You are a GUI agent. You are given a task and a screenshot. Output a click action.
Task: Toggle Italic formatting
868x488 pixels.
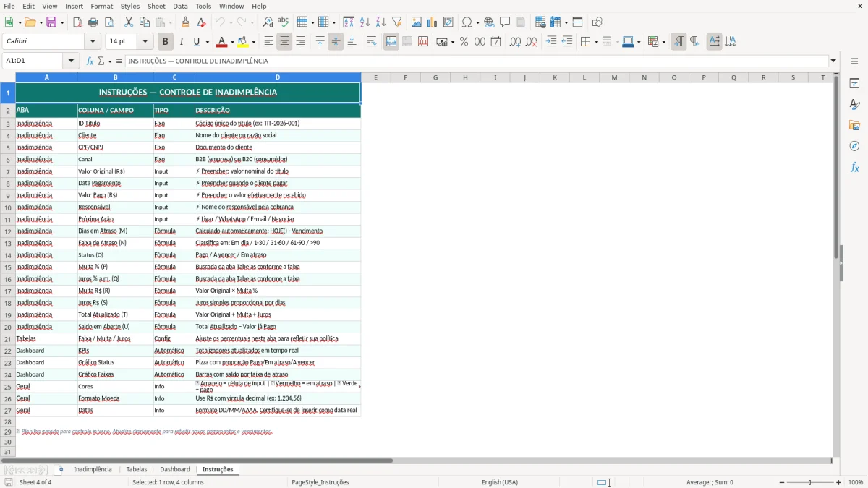[181, 42]
